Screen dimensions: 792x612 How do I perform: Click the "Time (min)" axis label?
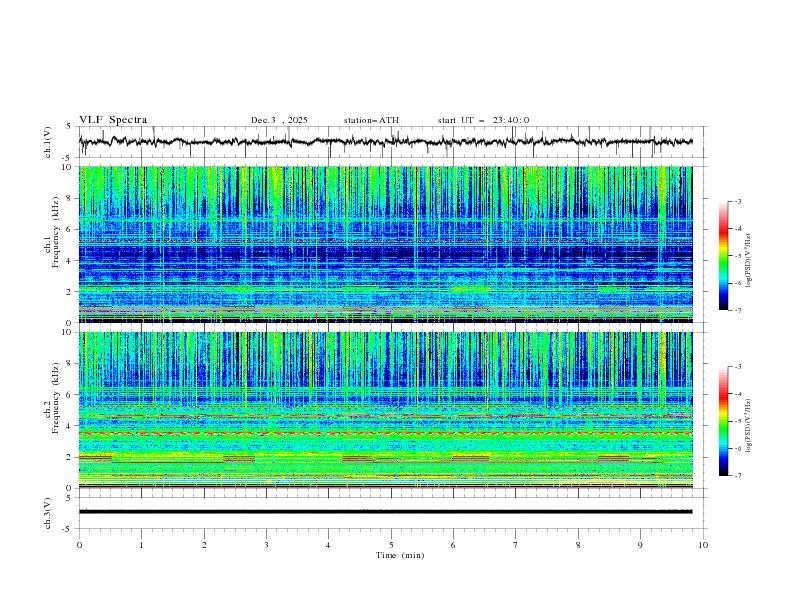click(400, 555)
